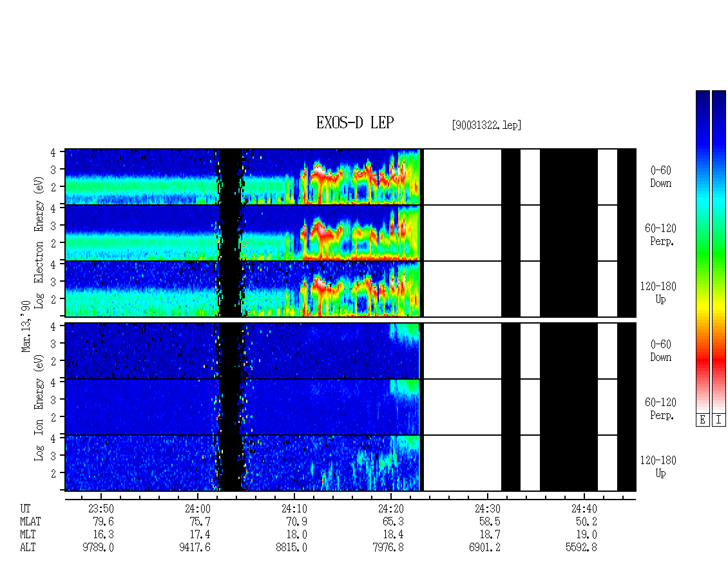The image size is (728, 564).
Task: Click the MLT value 17.4
Action: pyautogui.click(x=200, y=535)
